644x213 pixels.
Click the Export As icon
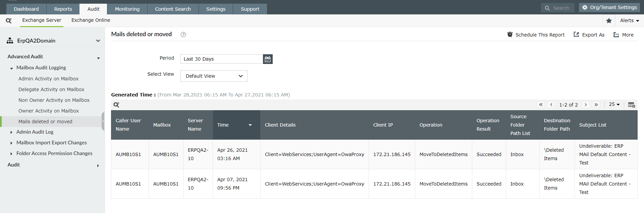576,34
